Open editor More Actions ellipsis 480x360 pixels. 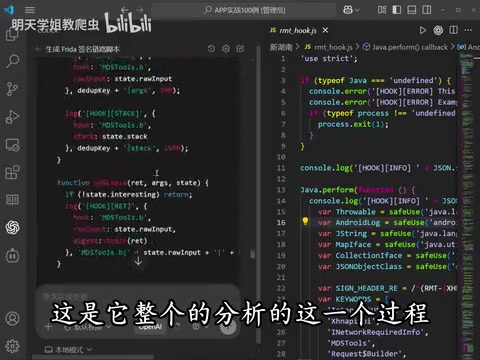[x=468, y=30]
